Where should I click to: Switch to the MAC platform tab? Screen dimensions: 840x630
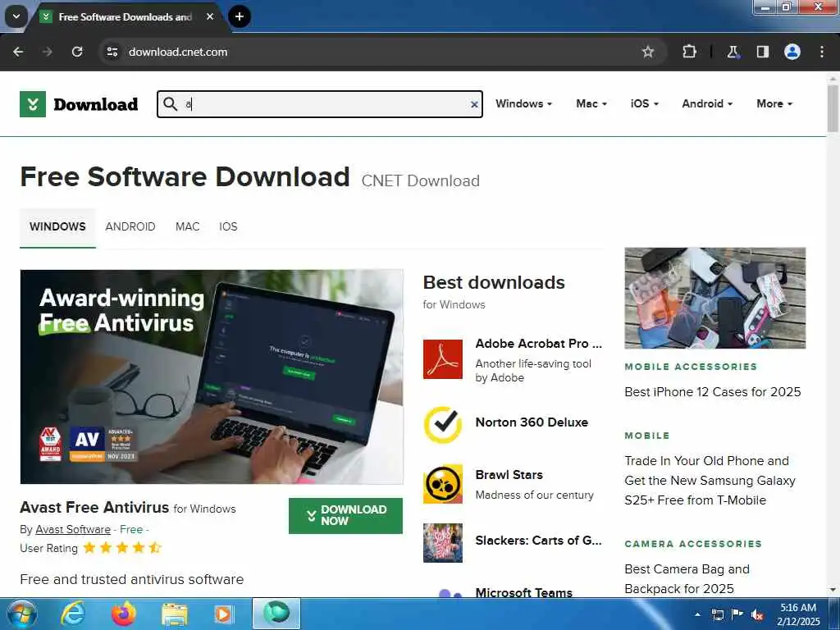(x=188, y=226)
